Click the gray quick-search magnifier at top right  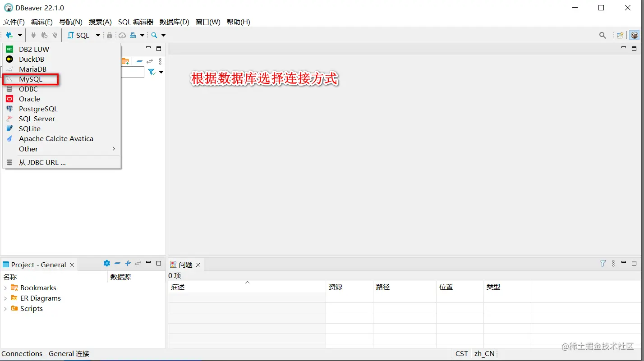pos(603,35)
